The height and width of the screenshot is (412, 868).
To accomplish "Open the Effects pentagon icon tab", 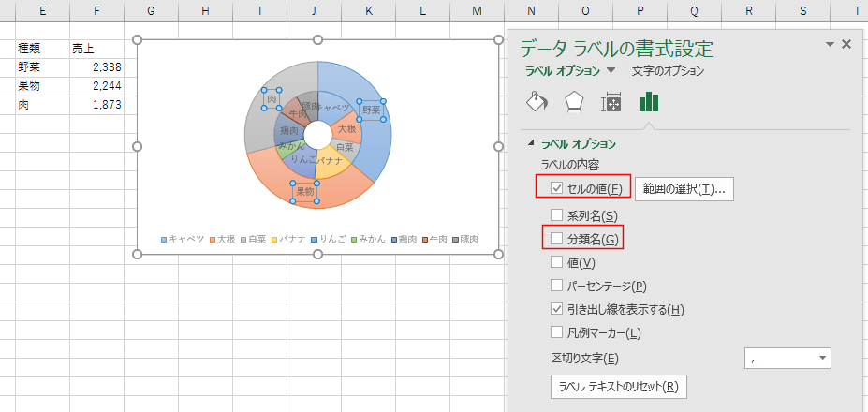I will (574, 101).
